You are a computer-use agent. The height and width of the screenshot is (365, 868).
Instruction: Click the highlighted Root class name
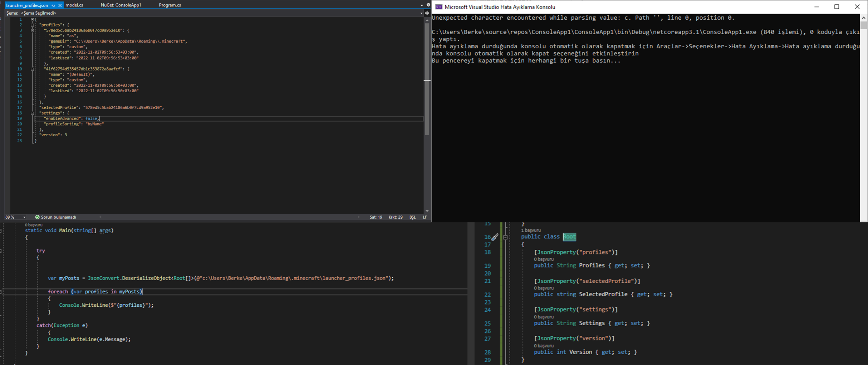[569, 237]
